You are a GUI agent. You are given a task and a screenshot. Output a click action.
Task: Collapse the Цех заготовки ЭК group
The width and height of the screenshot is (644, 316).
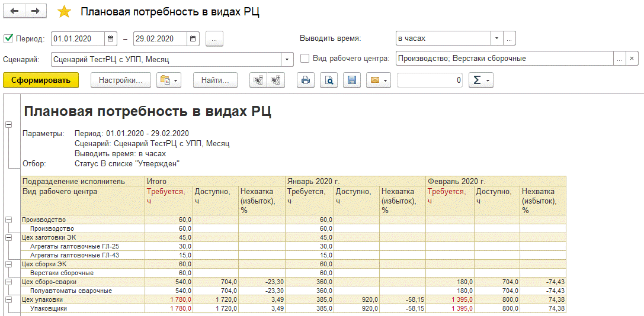coord(8,238)
